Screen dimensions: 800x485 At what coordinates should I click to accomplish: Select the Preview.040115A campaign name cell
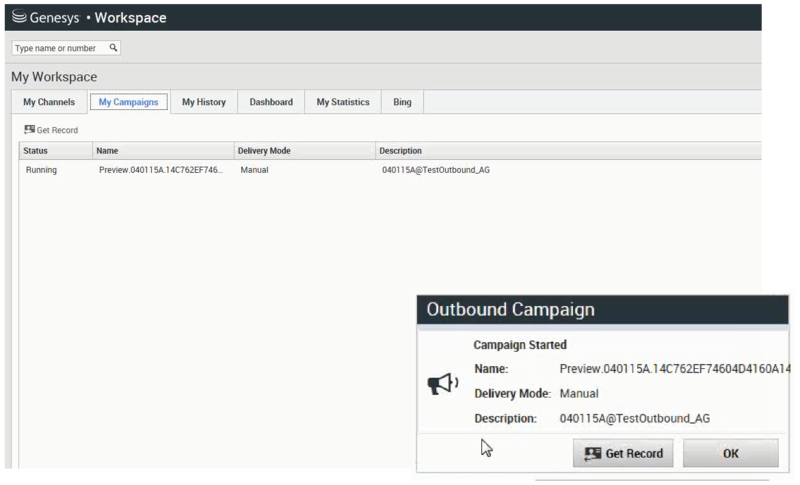point(161,170)
